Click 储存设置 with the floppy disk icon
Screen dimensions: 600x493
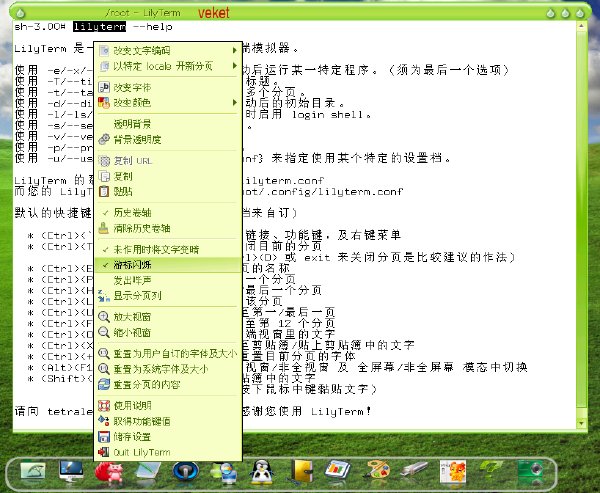tap(168, 436)
